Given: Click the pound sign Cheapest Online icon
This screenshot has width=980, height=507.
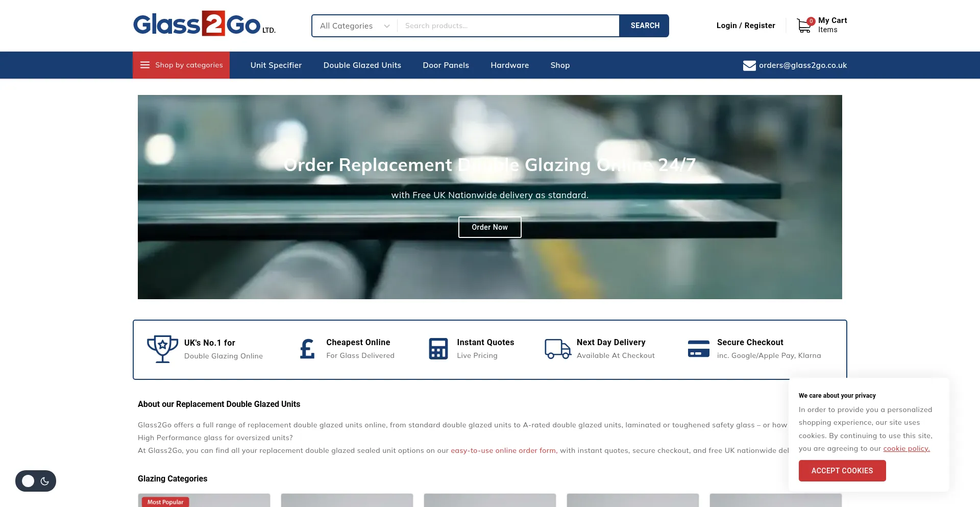Looking at the screenshot, I should pyautogui.click(x=307, y=349).
